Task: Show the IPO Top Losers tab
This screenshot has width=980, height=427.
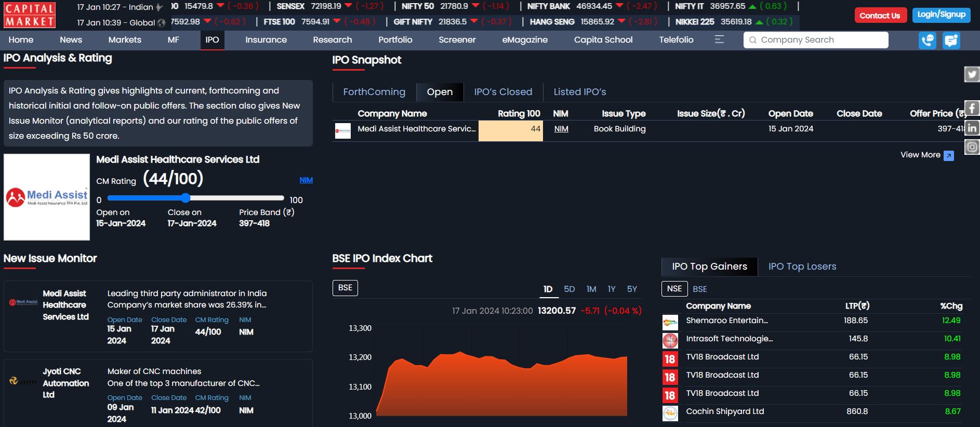Action: tap(802, 266)
